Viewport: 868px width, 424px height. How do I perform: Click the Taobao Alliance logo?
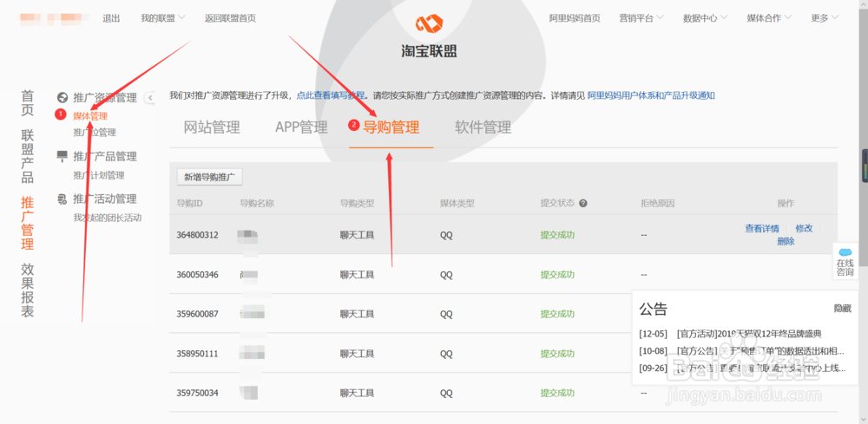point(429,36)
